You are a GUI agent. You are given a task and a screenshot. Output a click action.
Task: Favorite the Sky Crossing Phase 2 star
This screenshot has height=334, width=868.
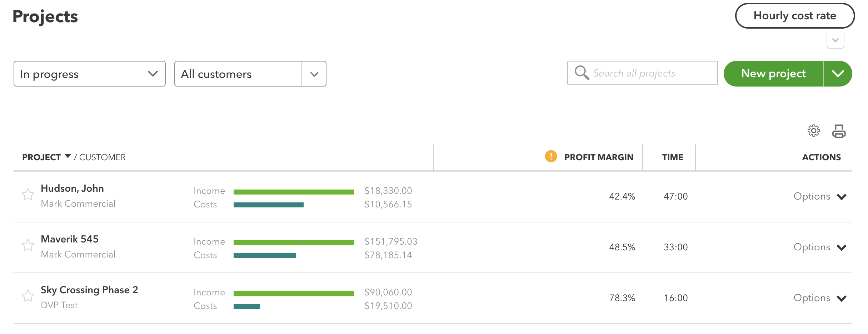tap(28, 296)
